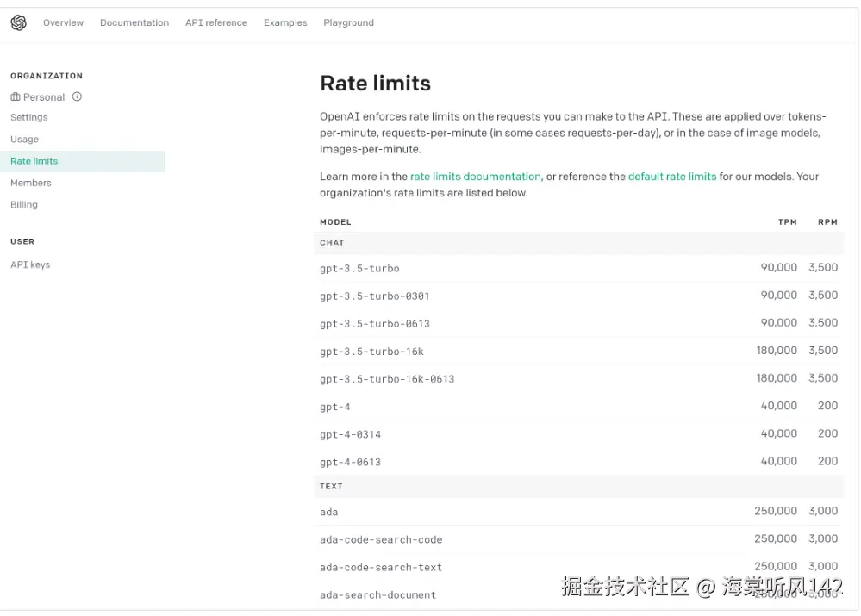Click the OpenAI logo icon
Viewport: 861px width, 616px height.
coord(18,22)
